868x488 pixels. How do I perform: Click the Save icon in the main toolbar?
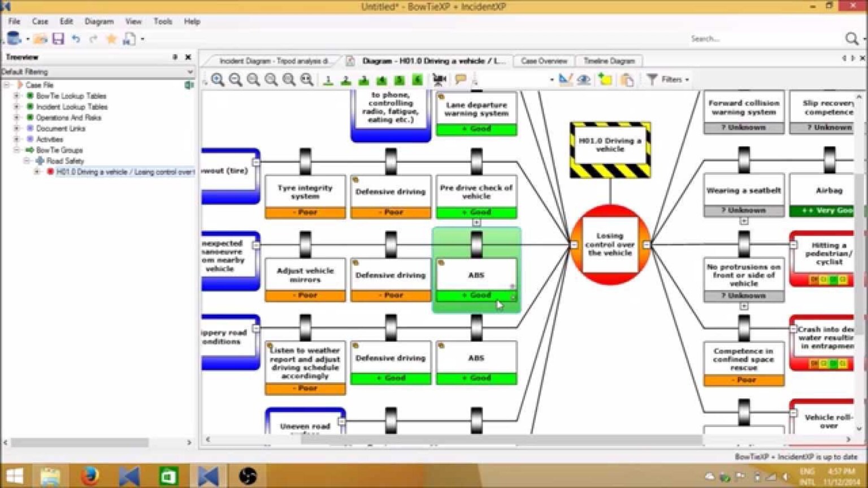coord(58,39)
